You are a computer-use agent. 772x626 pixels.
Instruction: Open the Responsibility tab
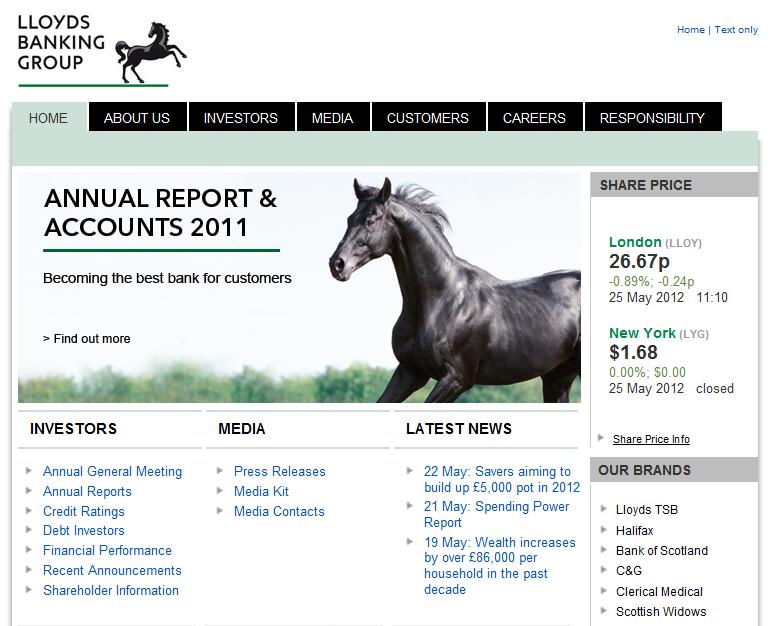[652, 118]
